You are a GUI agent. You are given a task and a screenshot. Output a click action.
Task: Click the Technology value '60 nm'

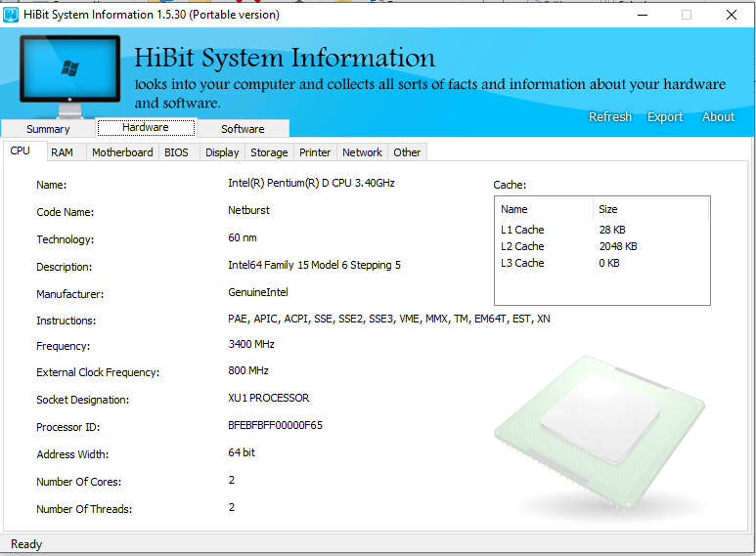(243, 237)
